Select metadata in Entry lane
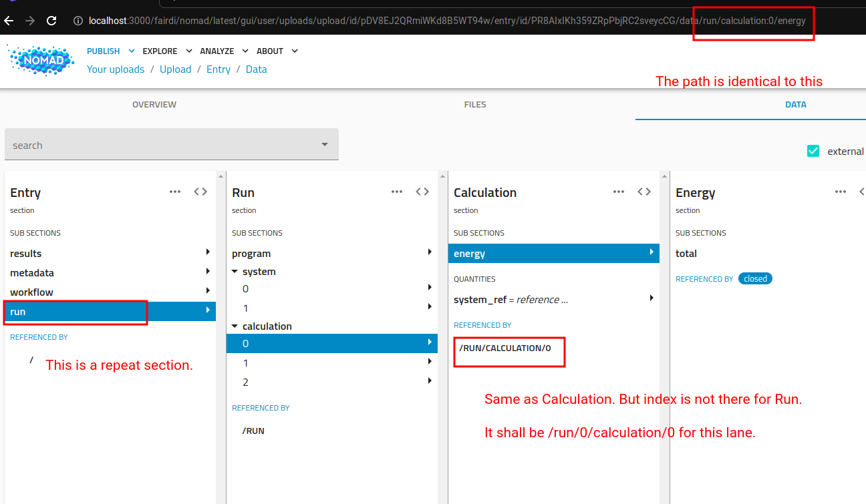This screenshot has height=504, width=866. coord(110,272)
